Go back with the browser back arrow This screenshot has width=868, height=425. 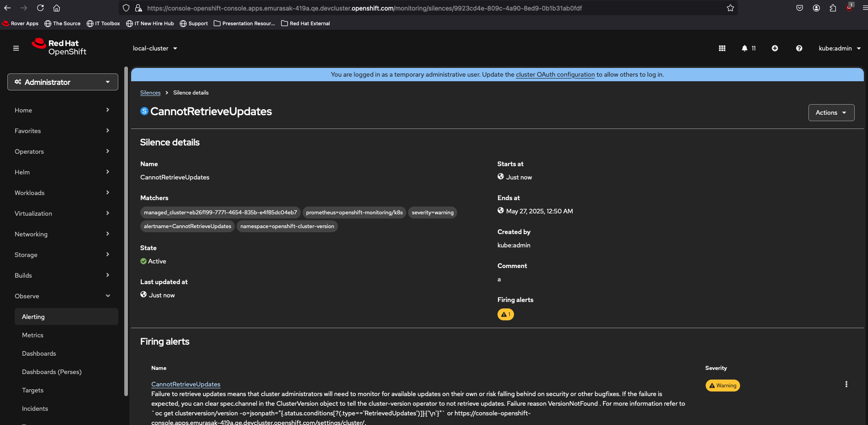click(7, 8)
